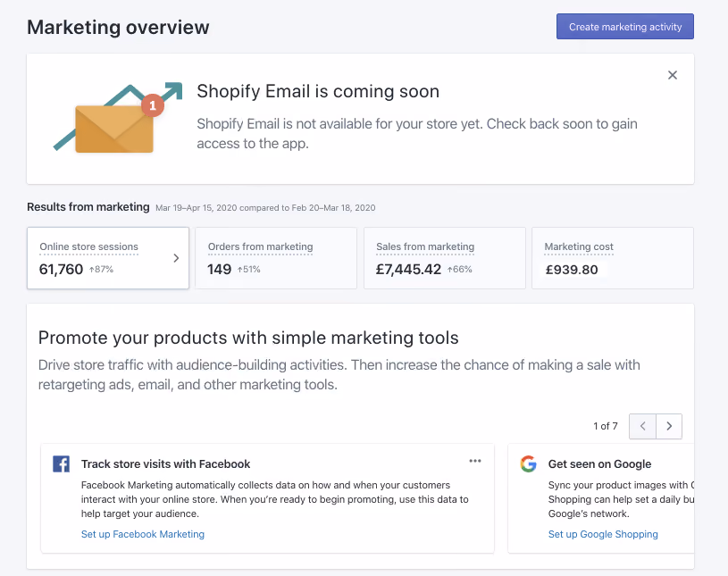
Task: Dismiss the Shopify Email banner
Action: pos(672,75)
